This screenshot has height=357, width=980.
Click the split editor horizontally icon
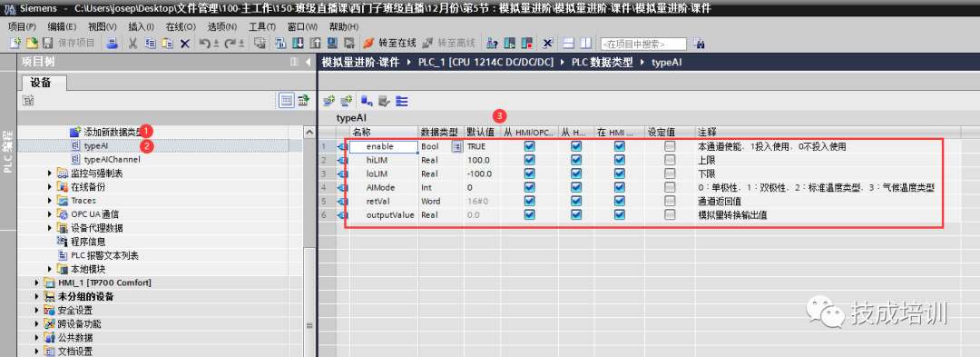pyautogui.click(x=568, y=43)
